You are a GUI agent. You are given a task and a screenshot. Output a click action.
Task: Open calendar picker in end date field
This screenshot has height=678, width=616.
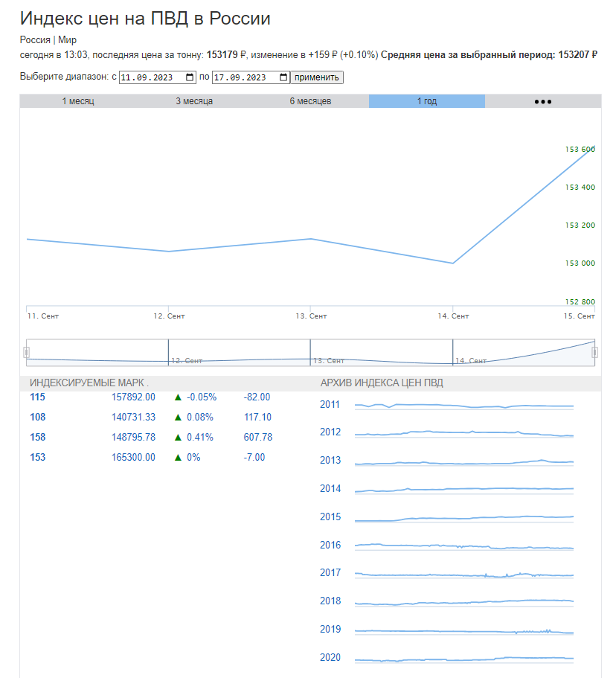[x=283, y=77]
